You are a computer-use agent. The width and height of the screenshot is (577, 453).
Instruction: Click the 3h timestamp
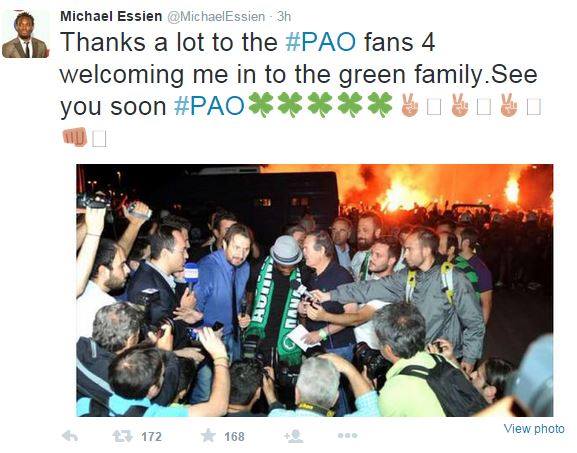(x=284, y=17)
